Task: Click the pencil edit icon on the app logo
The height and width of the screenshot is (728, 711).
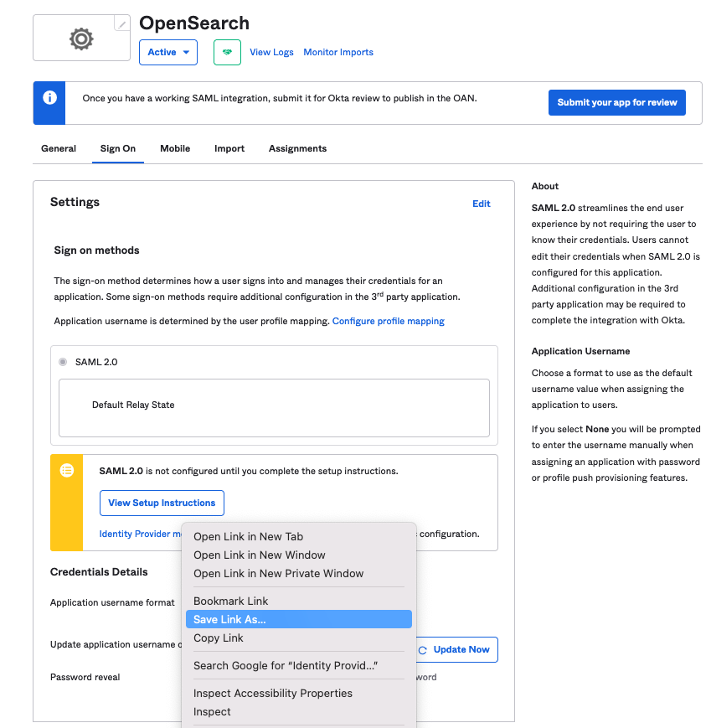Action: tap(122, 24)
